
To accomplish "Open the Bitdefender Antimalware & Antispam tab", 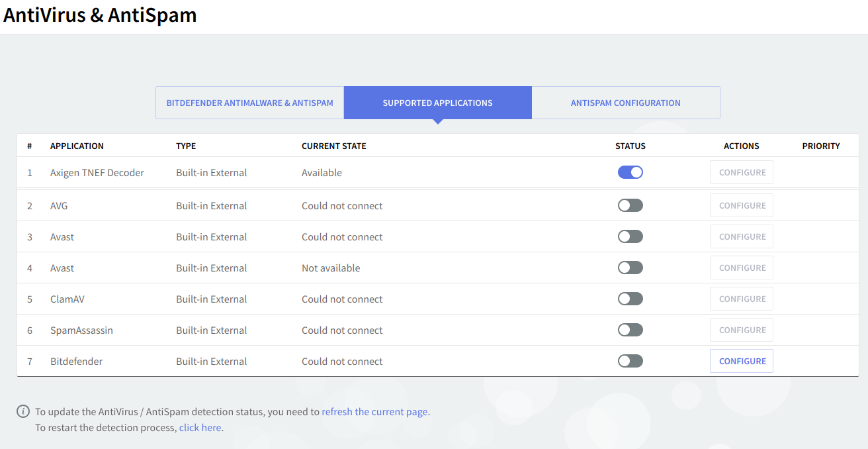I will pyautogui.click(x=249, y=103).
